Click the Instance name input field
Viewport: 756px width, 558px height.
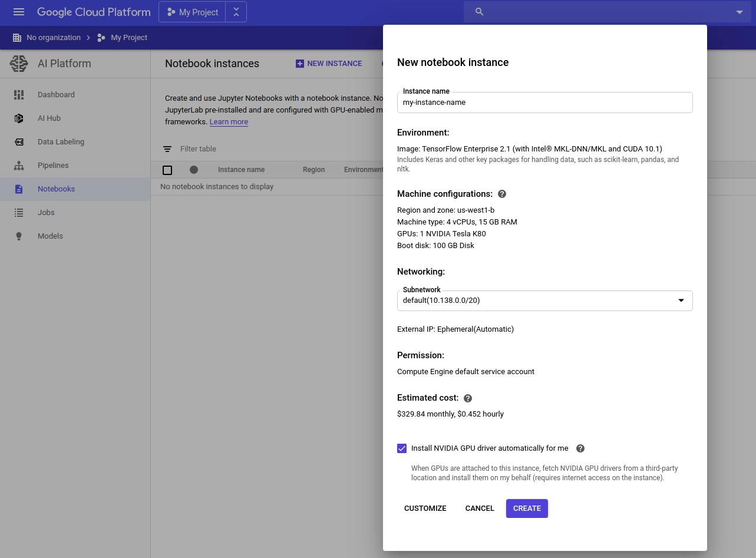[x=545, y=103]
